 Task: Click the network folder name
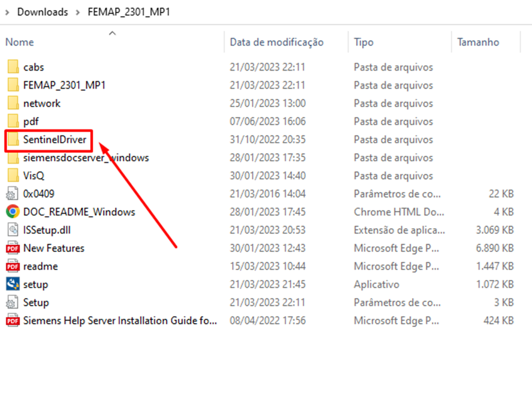coord(42,103)
